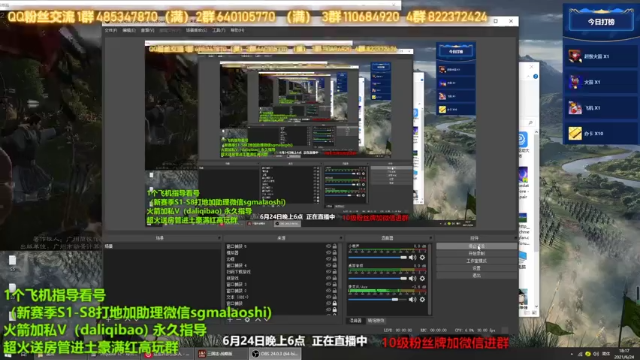Open the 工具(T) menu in OBS
The height and width of the screenshot is (360, 640).
pyautogui.click(x=218, y=30)
